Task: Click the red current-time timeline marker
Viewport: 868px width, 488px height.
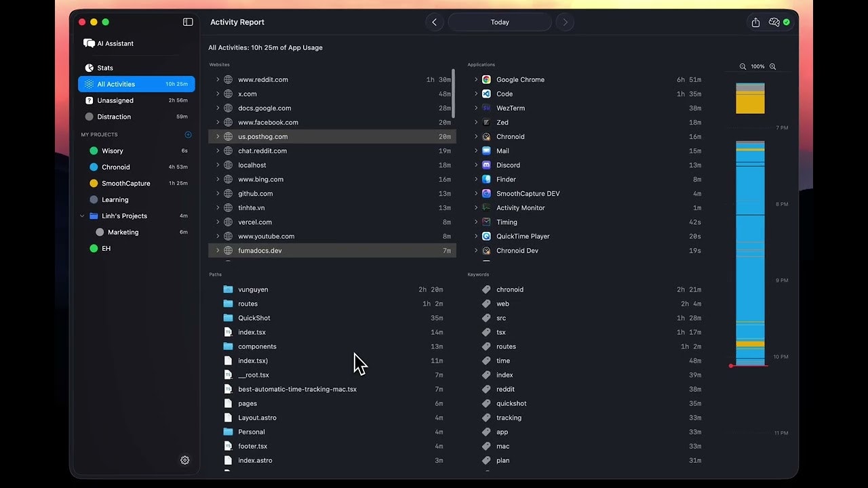Action: (x=731, y=365)
